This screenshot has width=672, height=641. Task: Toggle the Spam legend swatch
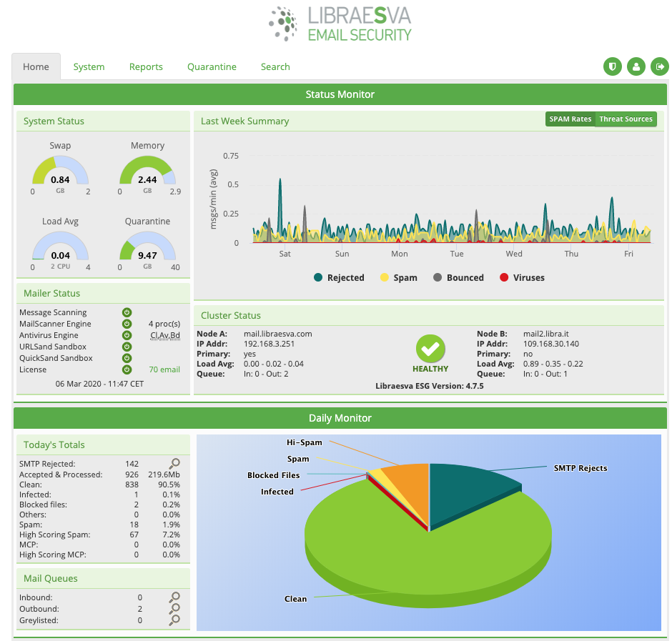pyautogui.click(x=385, y=278)
